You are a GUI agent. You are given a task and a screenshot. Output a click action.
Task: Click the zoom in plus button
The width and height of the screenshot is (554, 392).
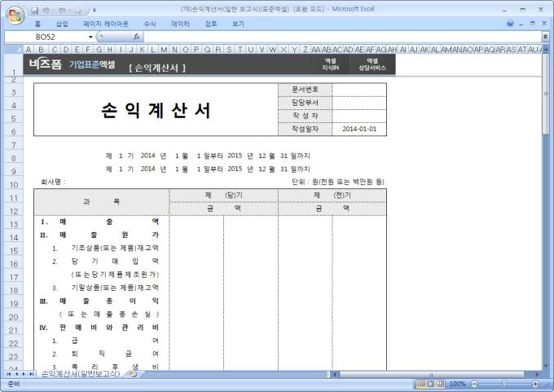535,384
